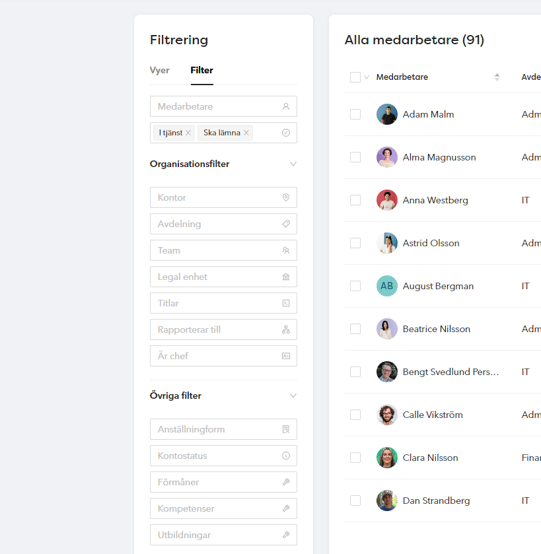Click location pin icon in Kontor field
This screenshot has height=554, width=541.
(286, 198)
